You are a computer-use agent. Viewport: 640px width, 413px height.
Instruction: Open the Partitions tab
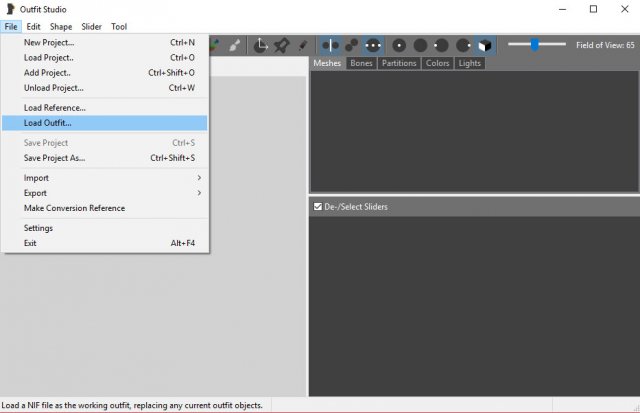pyautogui.click(x=399, y=63)
